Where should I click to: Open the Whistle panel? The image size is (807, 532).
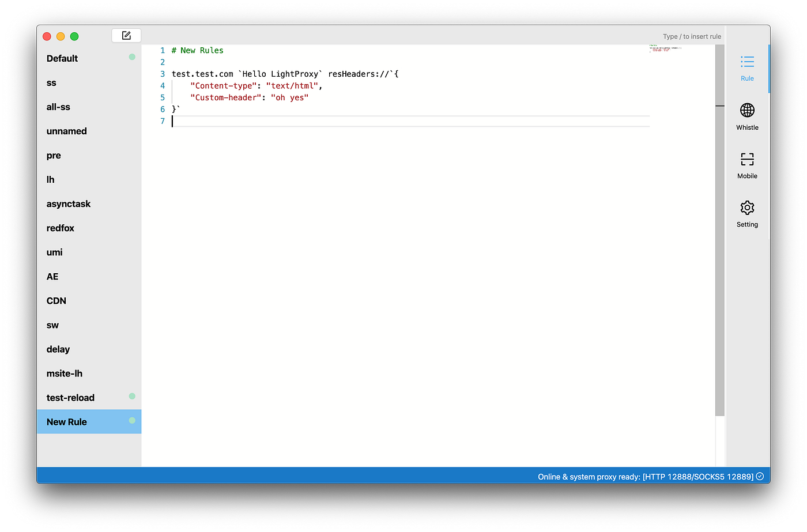747,115
